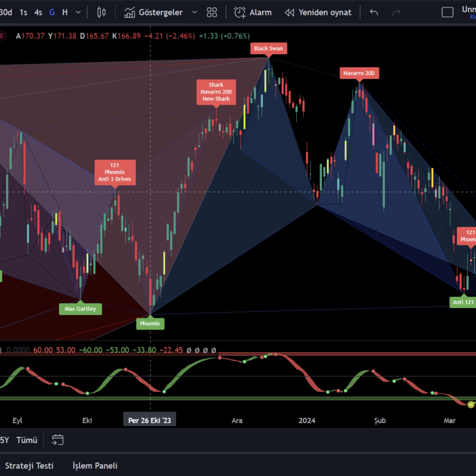Start bar replay with Yeniden oynat

click(x=318, y=12)
